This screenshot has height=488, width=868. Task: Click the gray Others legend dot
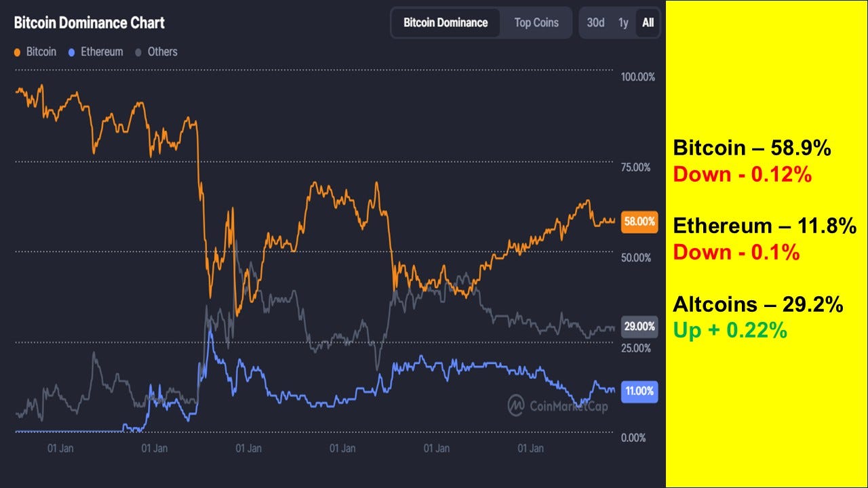(138, 52)
